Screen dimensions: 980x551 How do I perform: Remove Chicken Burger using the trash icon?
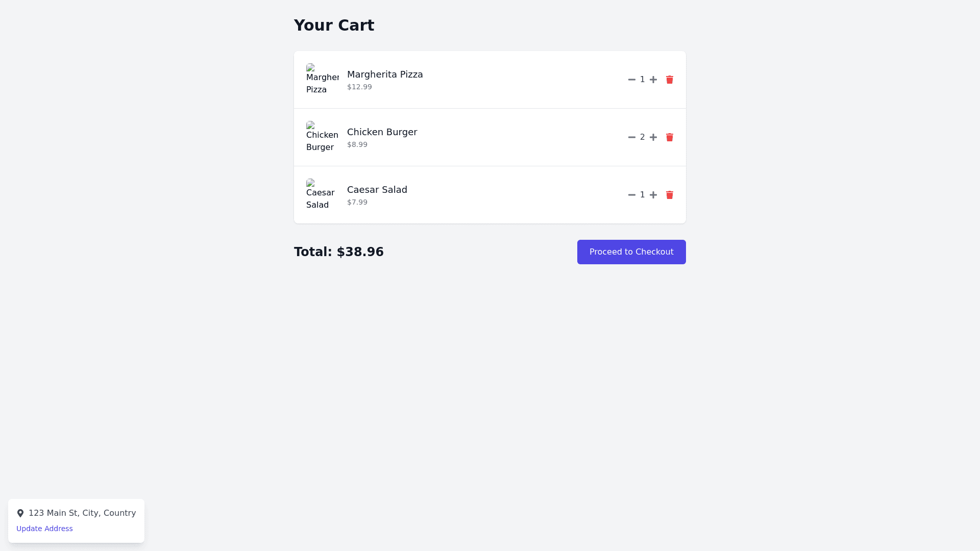670,137
